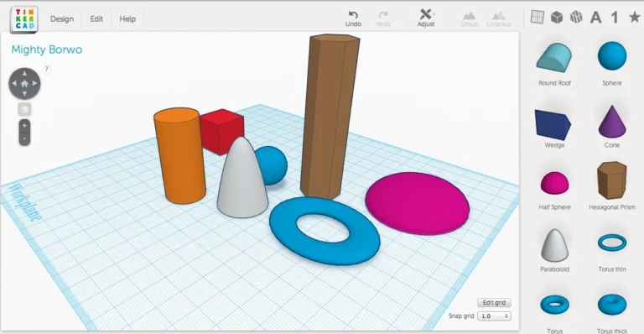The width and height of the screenshot is (644, 334).
Task: Rotate view up with top arrow
Action: 24,73
